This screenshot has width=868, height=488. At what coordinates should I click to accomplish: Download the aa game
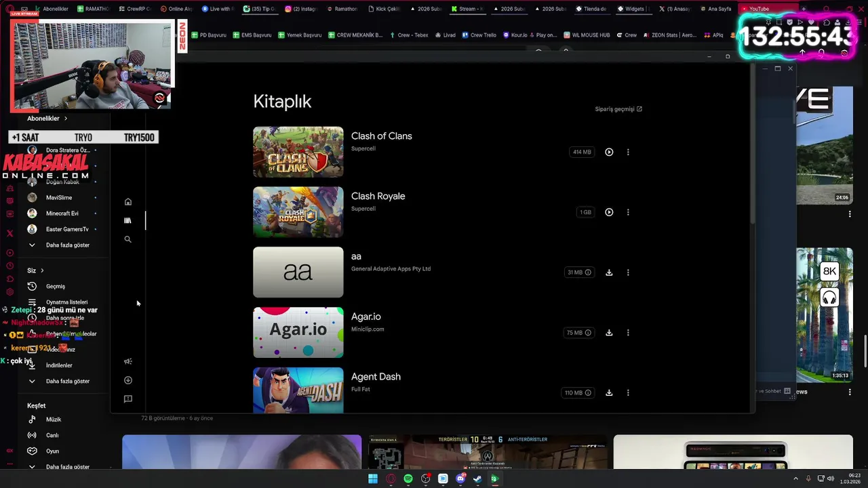609,272
